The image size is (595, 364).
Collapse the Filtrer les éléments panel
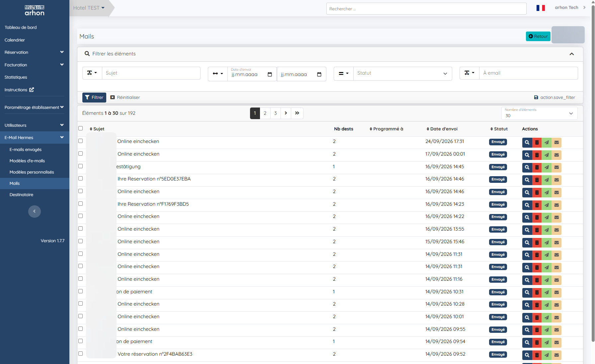[x=571, y=54]
